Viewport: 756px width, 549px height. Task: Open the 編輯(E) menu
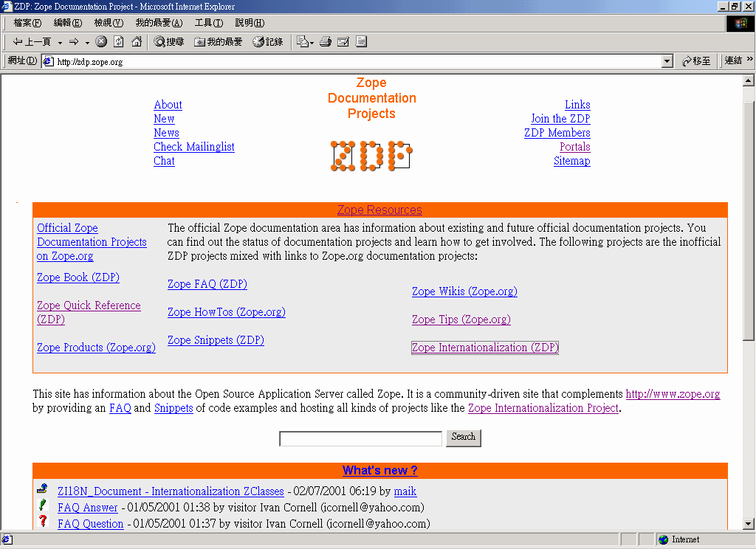[x=67, y=23]
